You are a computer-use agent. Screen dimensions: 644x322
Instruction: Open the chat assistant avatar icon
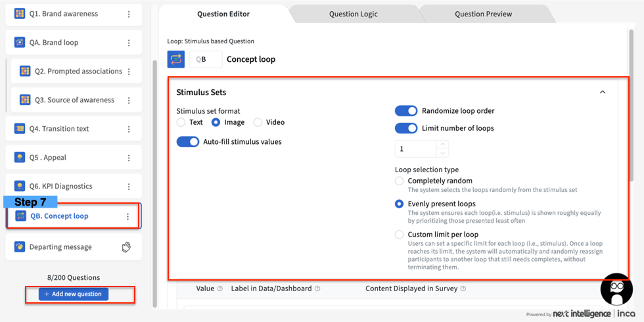tap(616, 290)
